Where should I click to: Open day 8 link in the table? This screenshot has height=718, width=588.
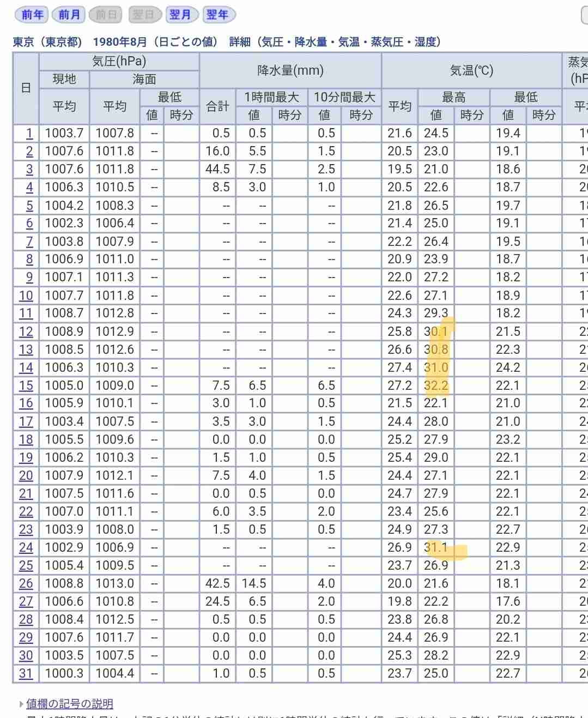coord(29,259)
